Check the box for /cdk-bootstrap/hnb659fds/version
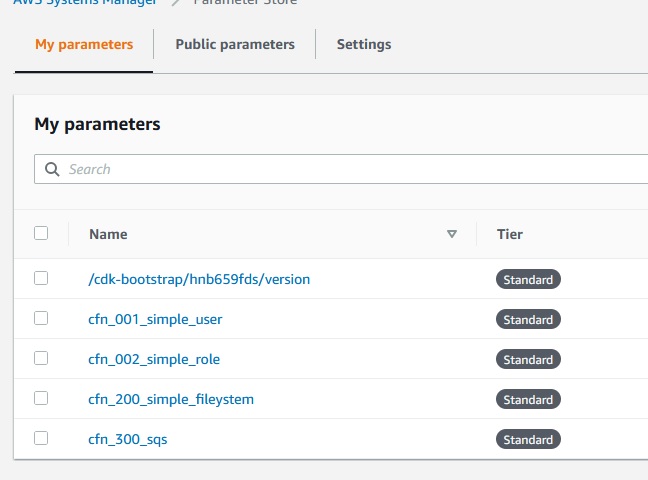 [41, 278]
